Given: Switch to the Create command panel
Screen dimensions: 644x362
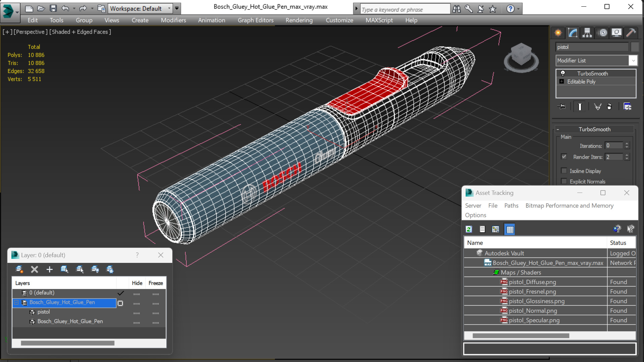Looking at the screenshot, I should [x=558, y=32].
